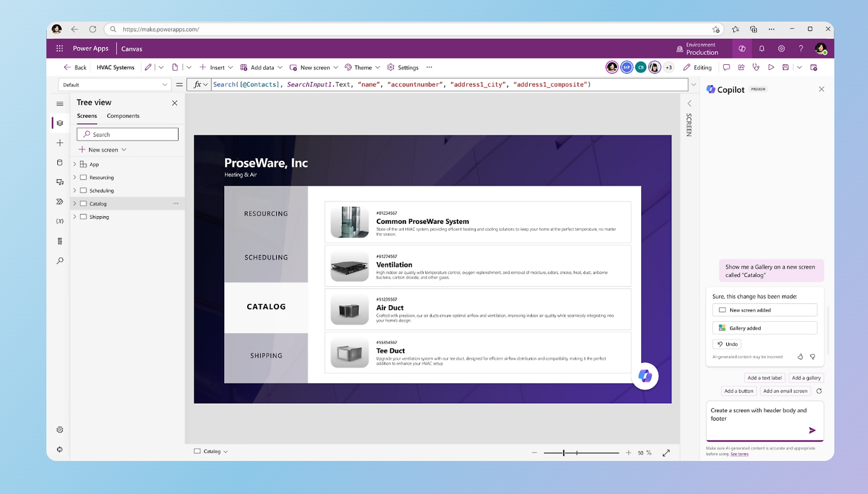The height and width of the screenshot is (494, 868).
Task: Select RESOURCING tab in the app canvas
Action: tap(266, 214)
